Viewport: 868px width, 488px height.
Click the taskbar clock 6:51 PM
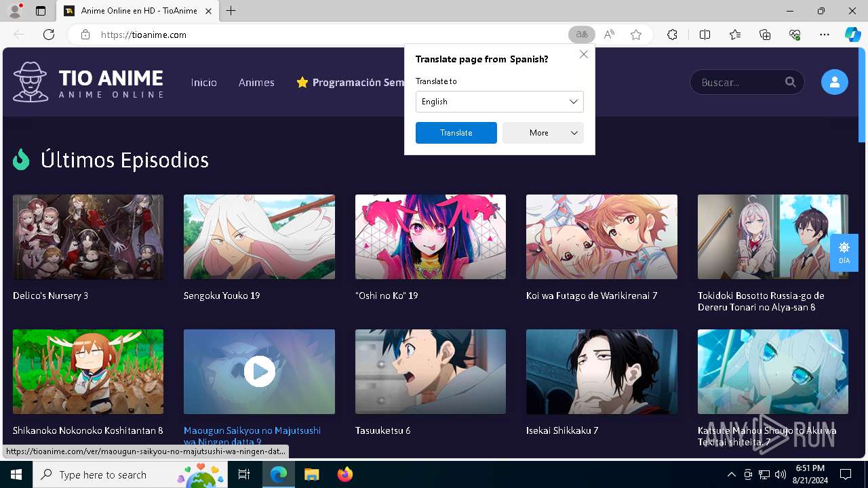coord(810,474)
